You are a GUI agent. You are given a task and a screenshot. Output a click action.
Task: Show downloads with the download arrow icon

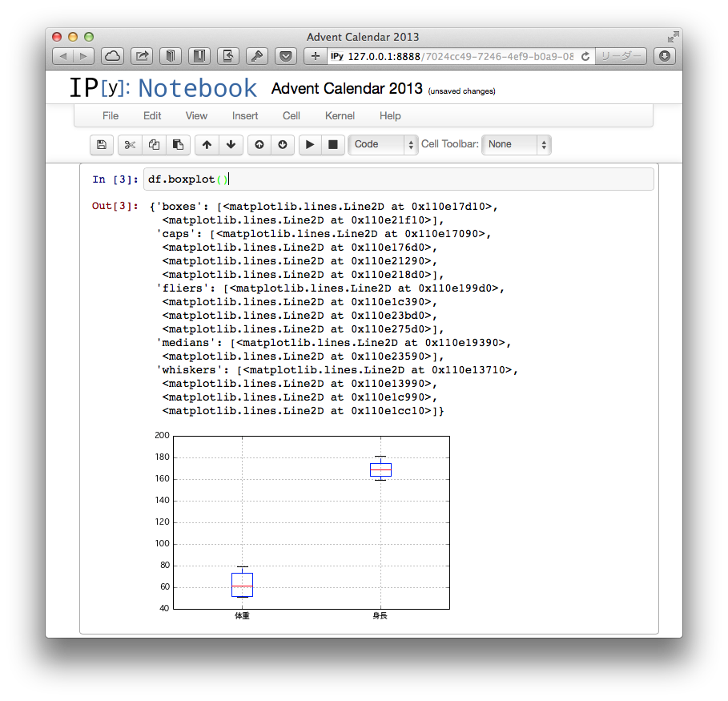[665, 56]
